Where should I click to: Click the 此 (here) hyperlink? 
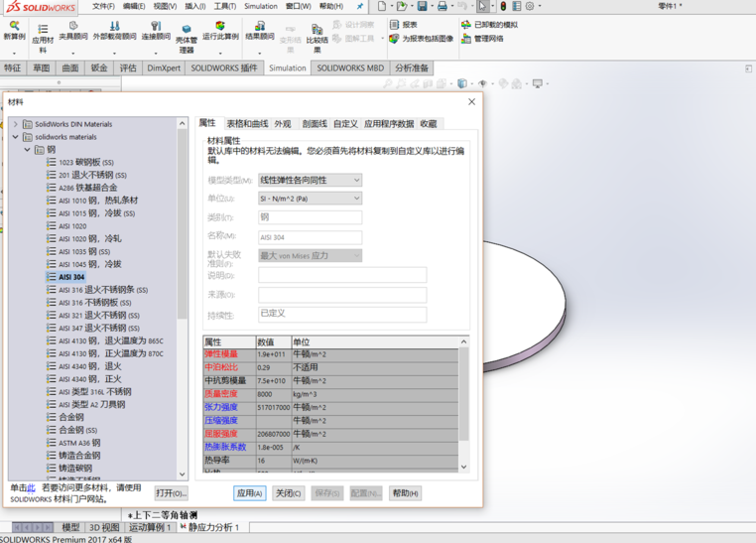click(x=32, y=488)
